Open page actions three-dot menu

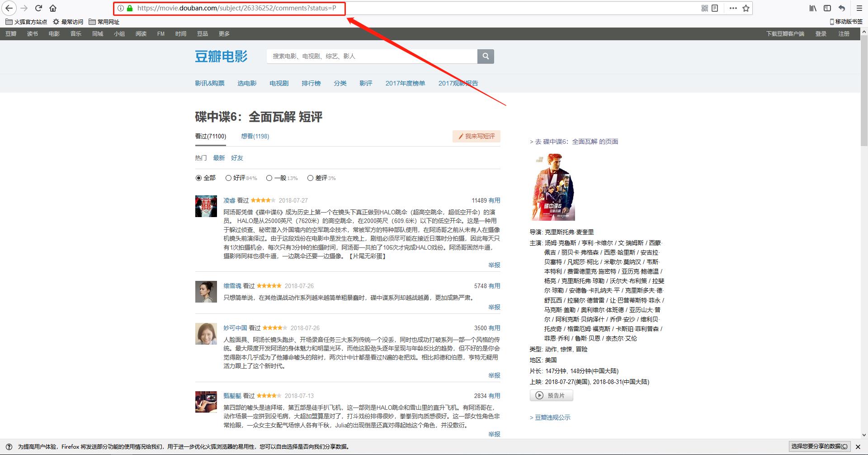coord(733,8)
